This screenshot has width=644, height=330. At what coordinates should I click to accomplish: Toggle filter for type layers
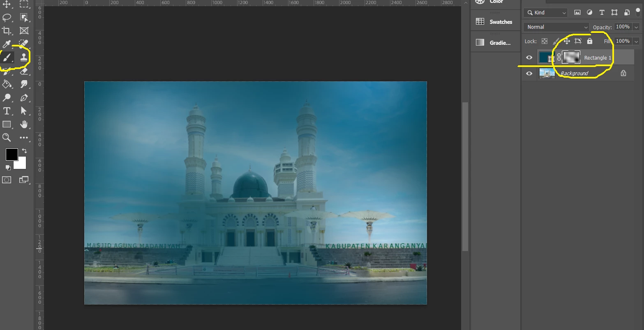pos(602,13)
